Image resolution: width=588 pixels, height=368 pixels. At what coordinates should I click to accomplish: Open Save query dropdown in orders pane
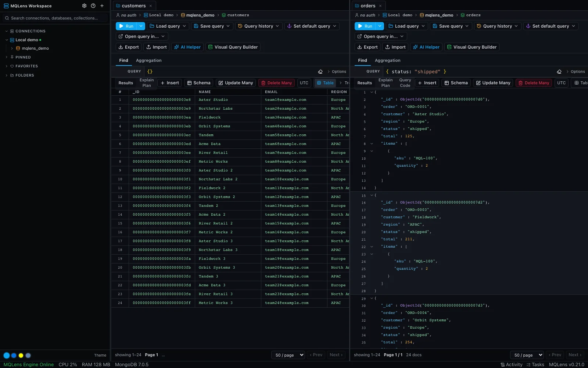coord(451,26)
